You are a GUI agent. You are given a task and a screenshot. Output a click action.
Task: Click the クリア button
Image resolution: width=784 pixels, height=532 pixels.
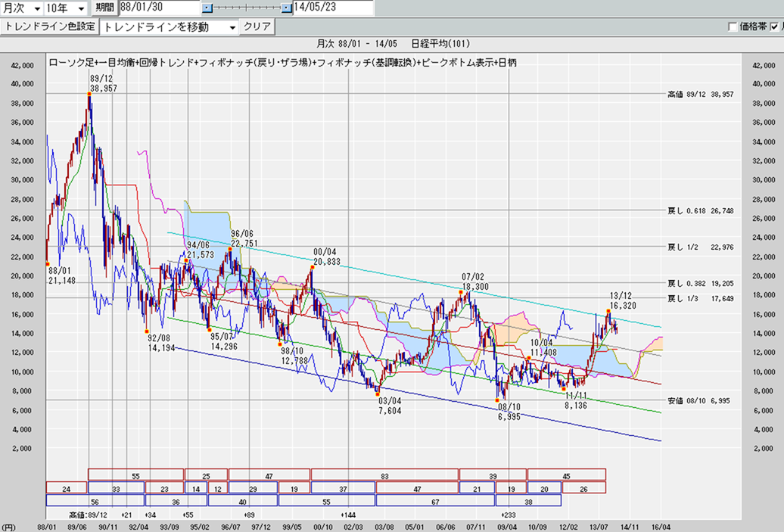coord(257,26)
